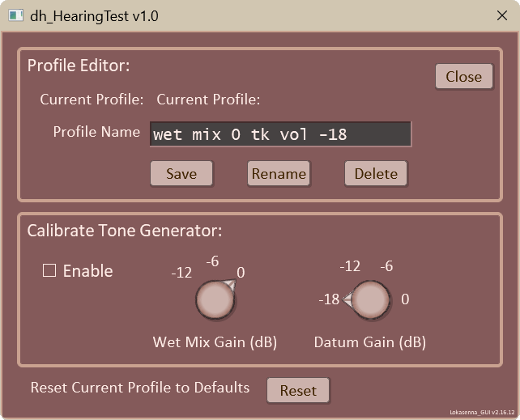Viewport: 520px width, 420px height.
Task: Delete the current profile
Action: coord(376,173)
